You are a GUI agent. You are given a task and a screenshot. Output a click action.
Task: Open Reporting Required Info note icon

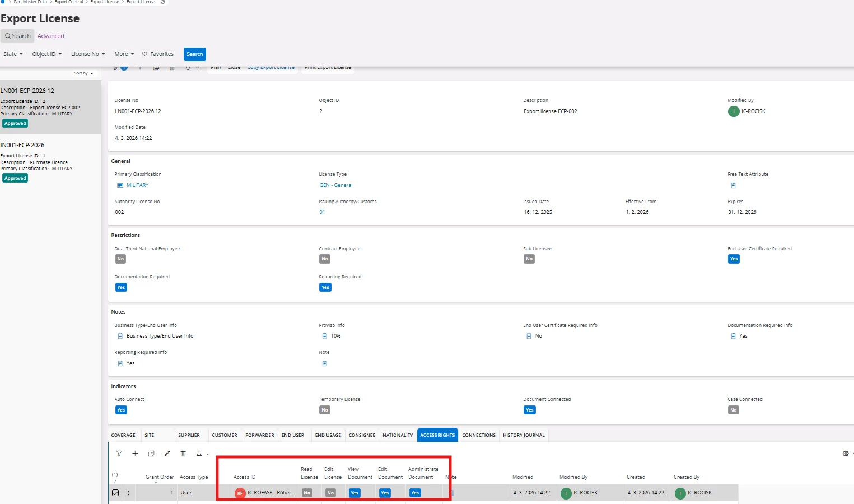point(120,363)
